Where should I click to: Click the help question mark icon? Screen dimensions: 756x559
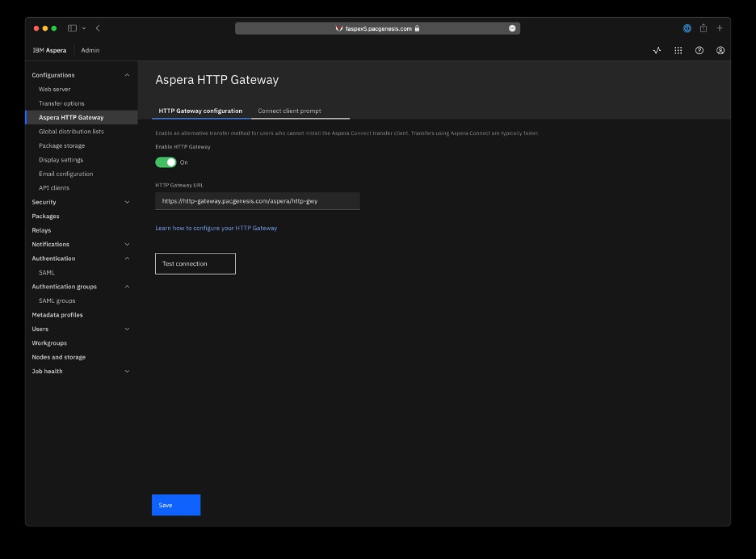699,50
